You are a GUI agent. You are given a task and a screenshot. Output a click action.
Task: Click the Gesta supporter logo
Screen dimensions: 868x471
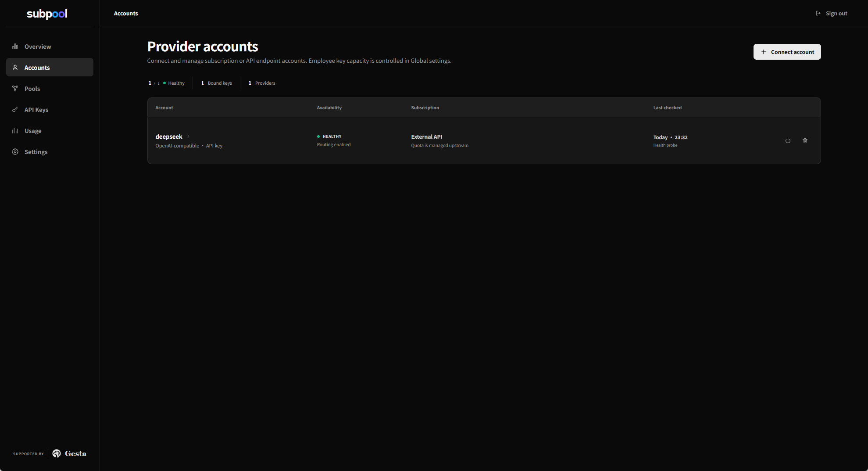[x=69, y=453]
